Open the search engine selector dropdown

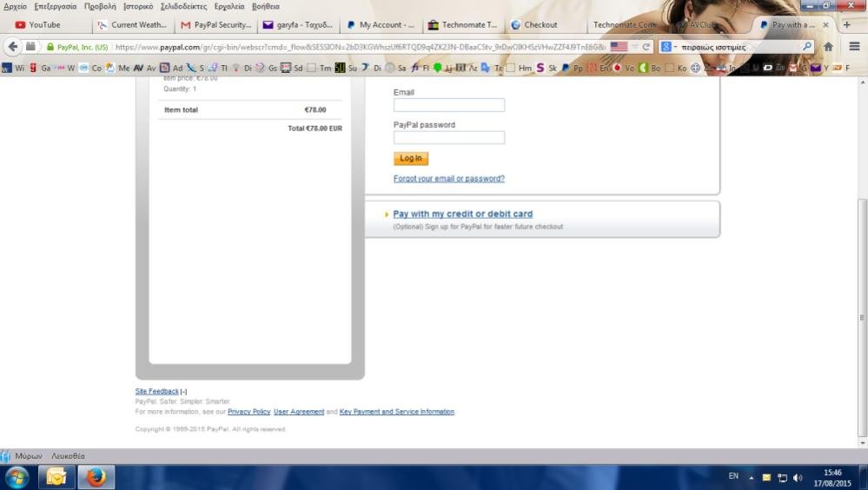click(669, 47)
